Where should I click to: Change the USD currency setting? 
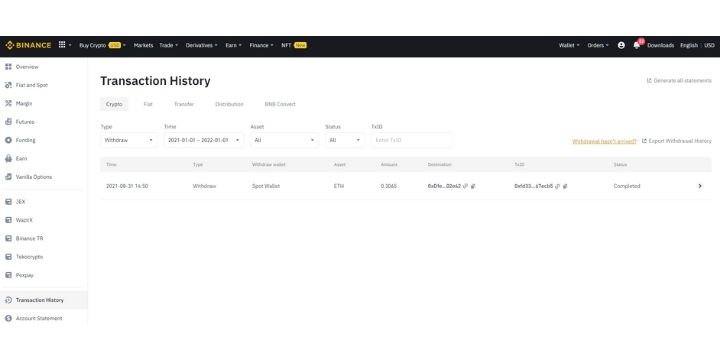pos(709,45)
